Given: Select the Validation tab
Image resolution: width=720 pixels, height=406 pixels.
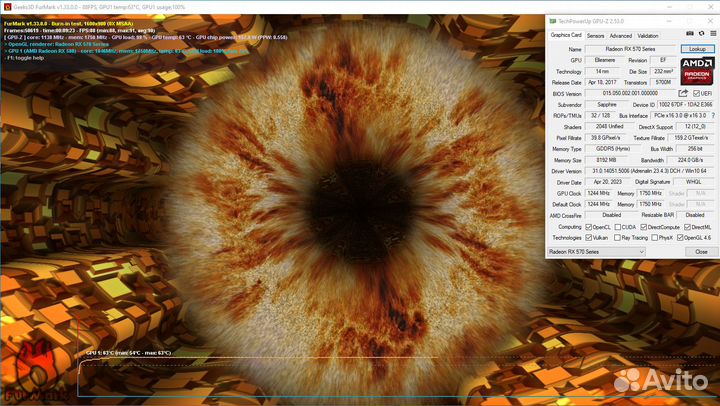Looking at the screenshot, I should click(x=649, y=35).
